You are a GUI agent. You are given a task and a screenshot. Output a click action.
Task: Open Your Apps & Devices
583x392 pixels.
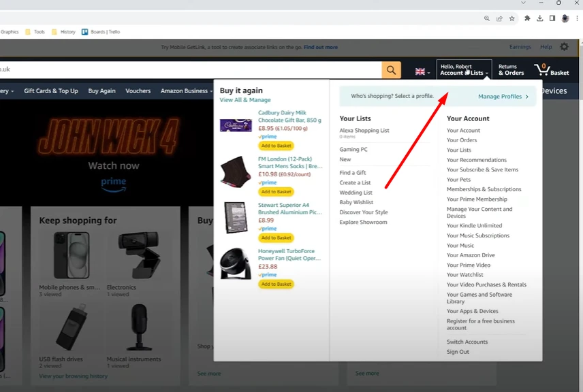pyautogui.click(x=472, y=312)
